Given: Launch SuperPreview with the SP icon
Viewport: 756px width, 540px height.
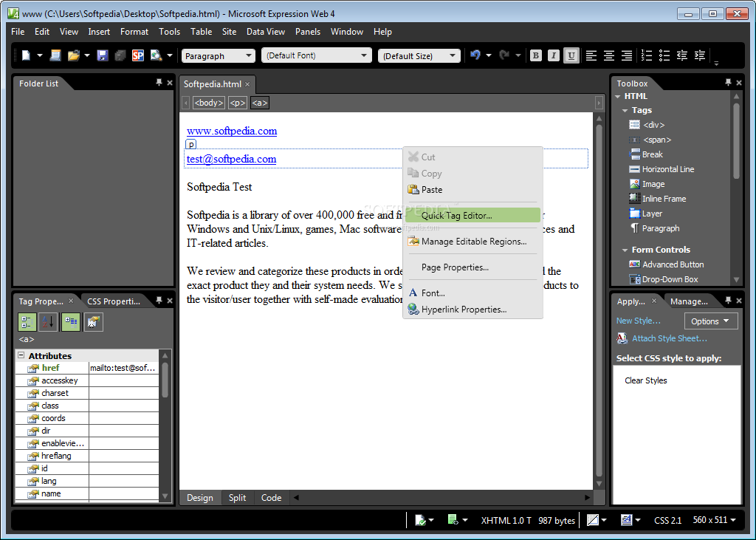Looking at the screenshot, I should 138,55.
